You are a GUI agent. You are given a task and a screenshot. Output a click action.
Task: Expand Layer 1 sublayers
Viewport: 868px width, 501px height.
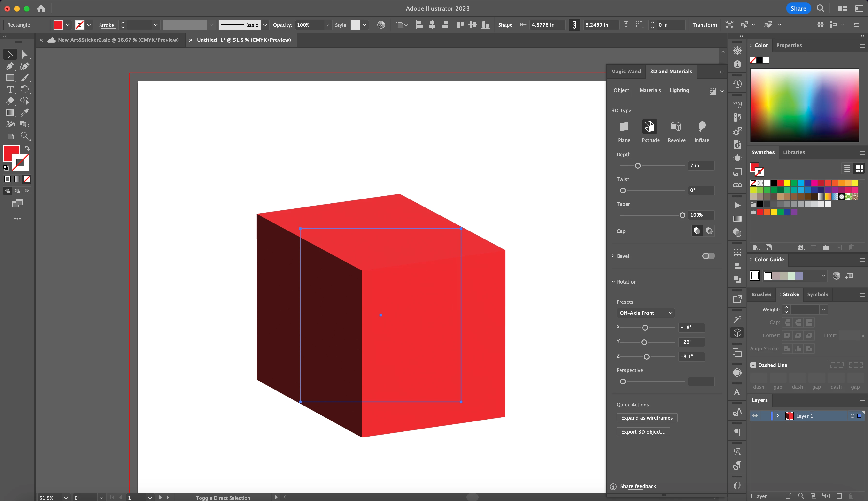778,416
